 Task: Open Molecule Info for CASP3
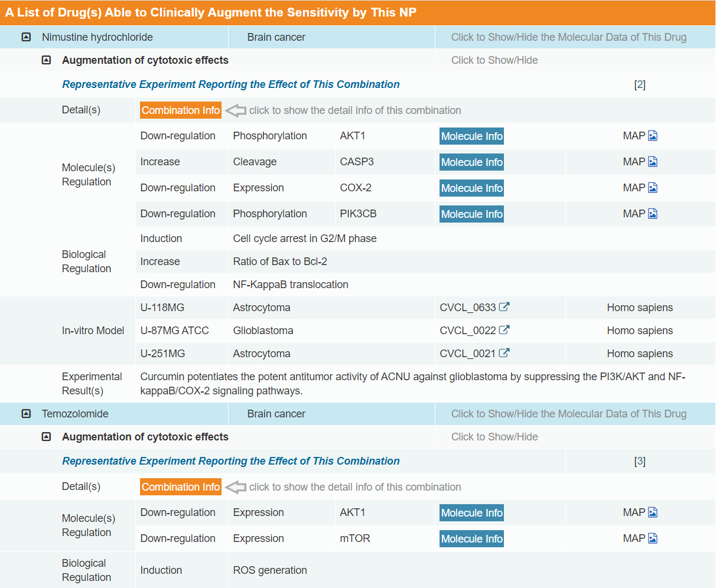(471, 162)
